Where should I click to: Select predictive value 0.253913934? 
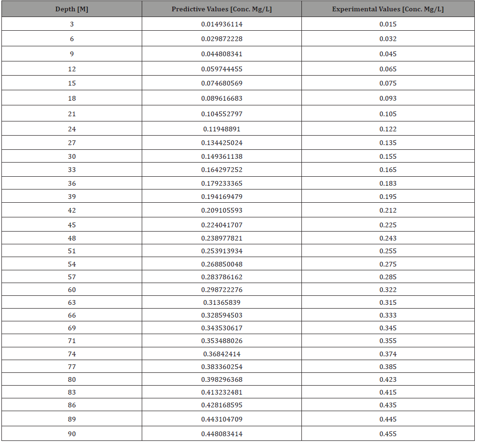pos(222,251)
